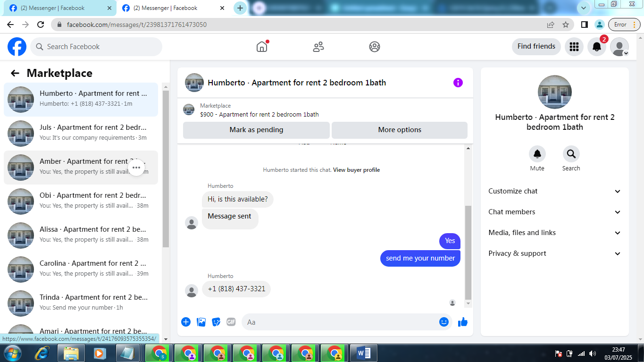Viewport: 644px width, 362px height.
Task: Open the account profile picture menu
Action: pos(619,47)
